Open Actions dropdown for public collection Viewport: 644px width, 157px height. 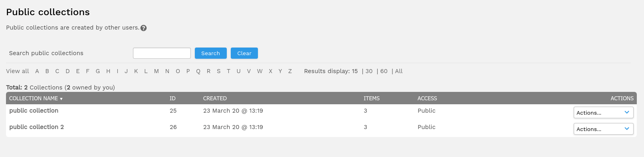tap(603, 113)
